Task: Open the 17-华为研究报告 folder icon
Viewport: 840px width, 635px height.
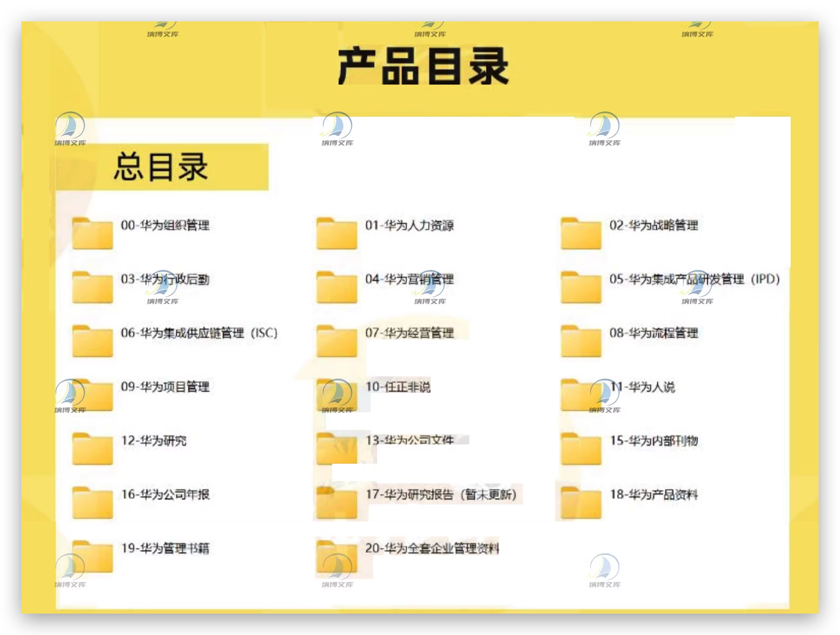Action: point(336,503)
